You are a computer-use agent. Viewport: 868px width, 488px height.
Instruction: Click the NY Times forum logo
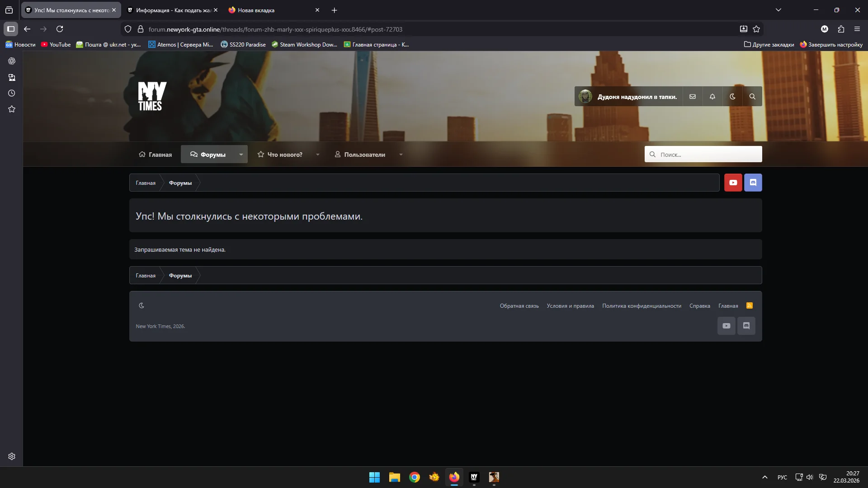[152, 96]
